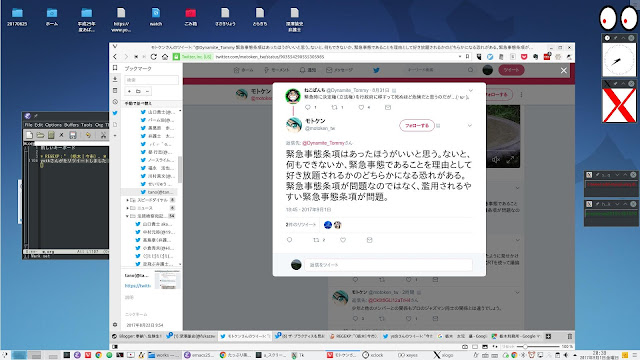Switch to xclock in taskbar

tap(373, 355)
